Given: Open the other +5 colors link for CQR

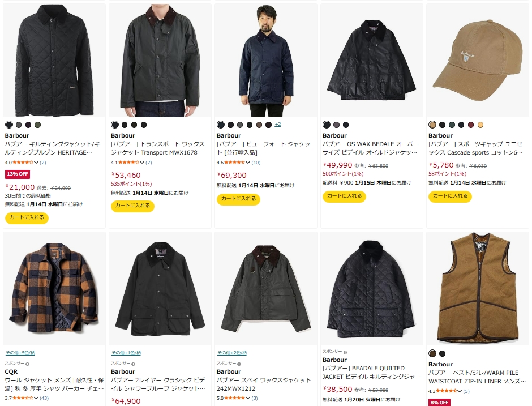Looking at the screenshot, I should 20,353.
